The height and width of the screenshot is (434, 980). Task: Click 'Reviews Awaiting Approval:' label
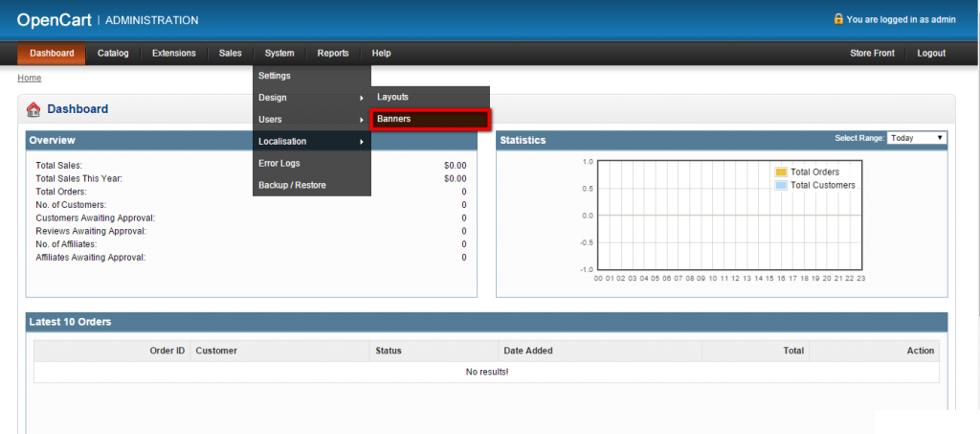[x=91, y=231]
